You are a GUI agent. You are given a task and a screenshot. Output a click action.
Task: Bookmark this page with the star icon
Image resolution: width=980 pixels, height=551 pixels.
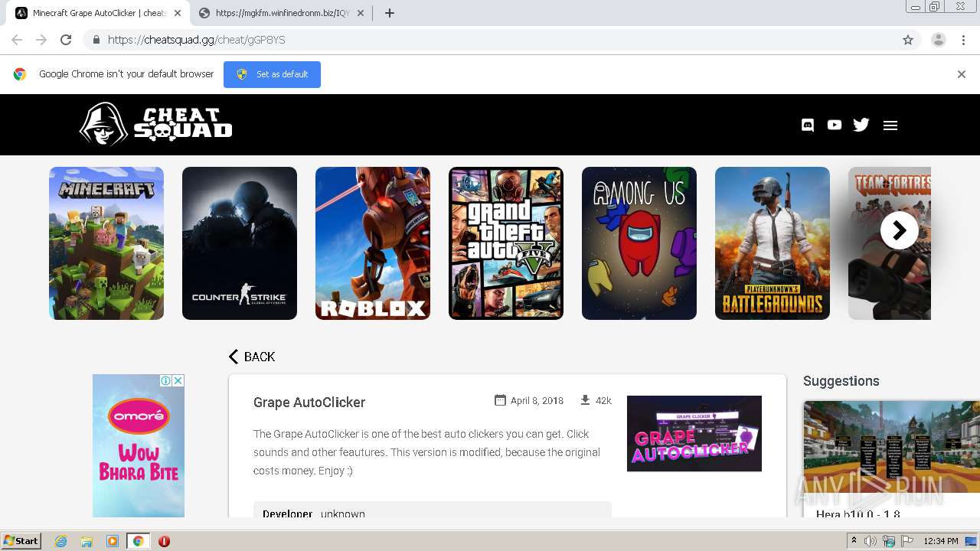click(x=908, y=40)
